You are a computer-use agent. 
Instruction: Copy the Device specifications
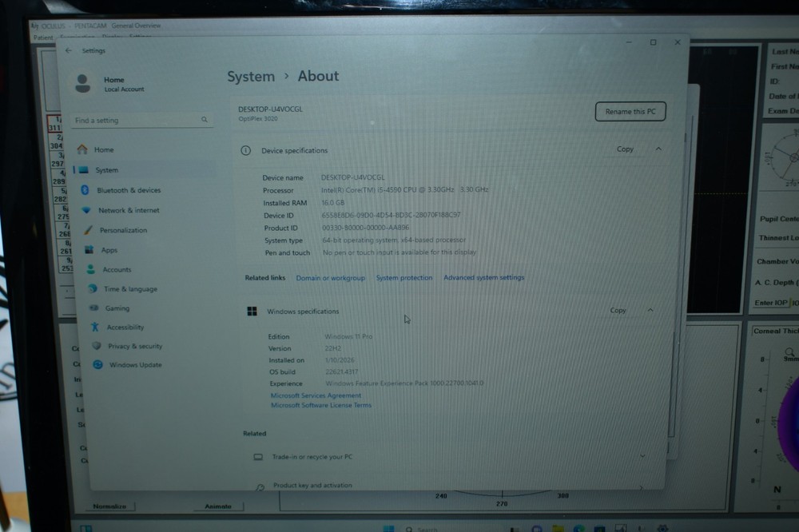(625, 149)
